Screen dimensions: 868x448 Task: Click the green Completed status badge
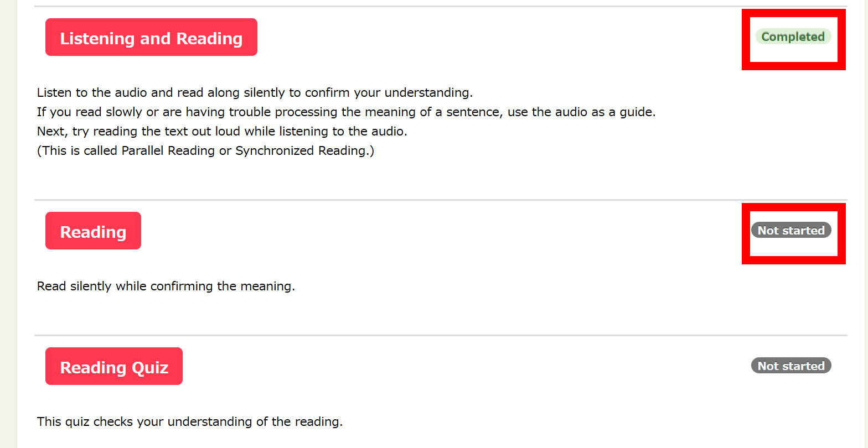coord(793,37)
